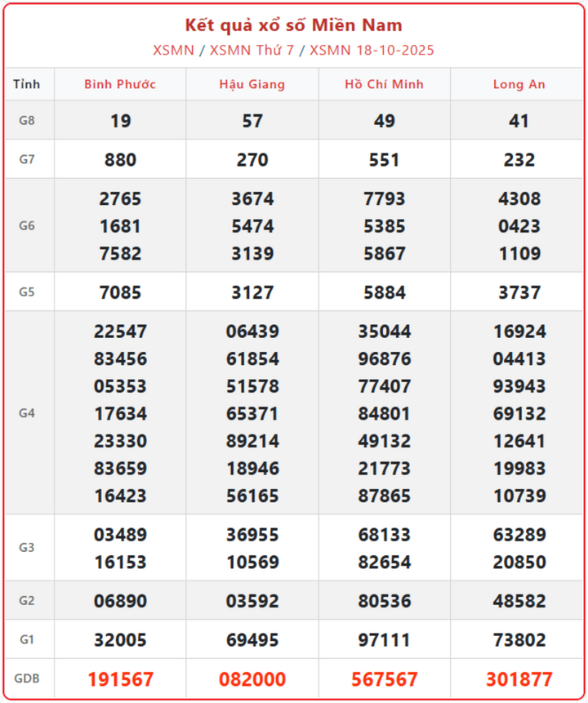Open the Hồ Chí Minh province header
The image size is (588, 703).
click(x=384, y=84)
